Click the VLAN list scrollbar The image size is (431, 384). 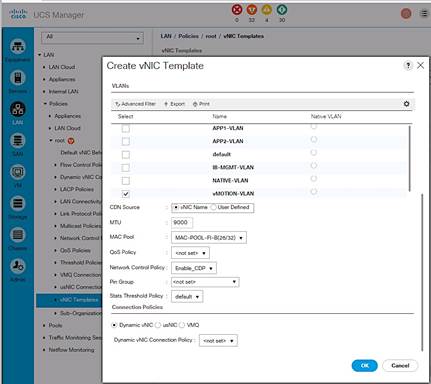(409, 158)
